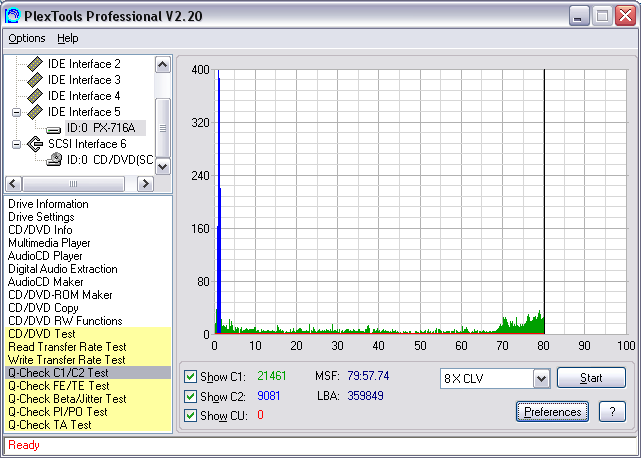The height and width of the screenshot is (458, 641).
Task: Select CD/DVD-ROM Maker function
Action: [x=60, y=295]
